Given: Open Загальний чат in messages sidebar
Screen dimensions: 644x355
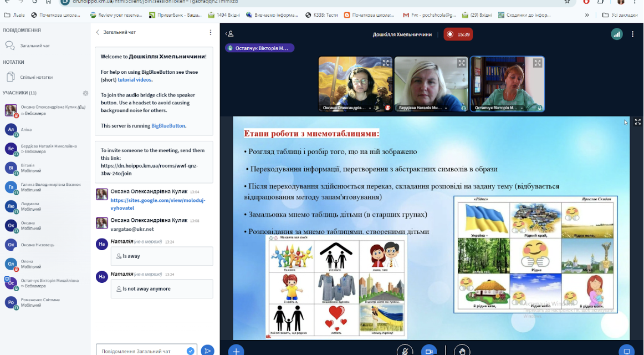Looking at the screenshot, I should pyautogui.click(x=35, y=45).
